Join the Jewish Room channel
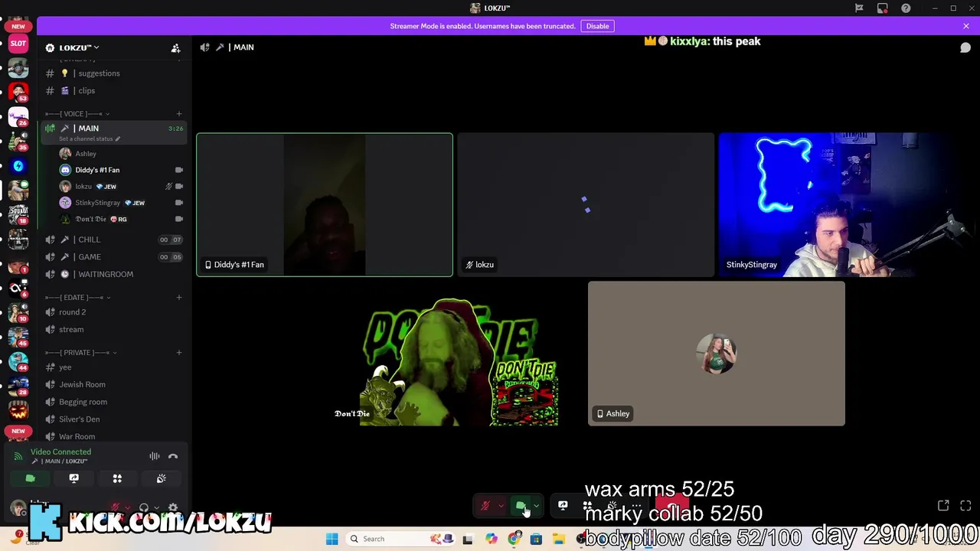Viewport: 980px width, 551px height. pyautogui.click(x=114, y=385)
